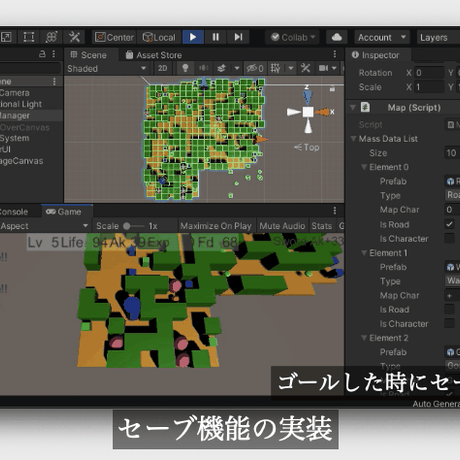Open scene camera settings icon
The width and height of the screenshot is (460, 460).
click(x=323, y=68)
